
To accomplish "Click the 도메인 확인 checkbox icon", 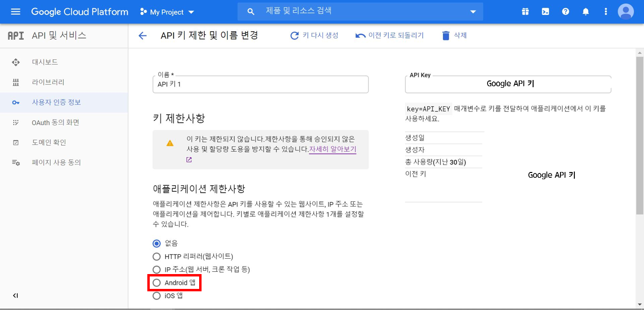I will (16, 143).
